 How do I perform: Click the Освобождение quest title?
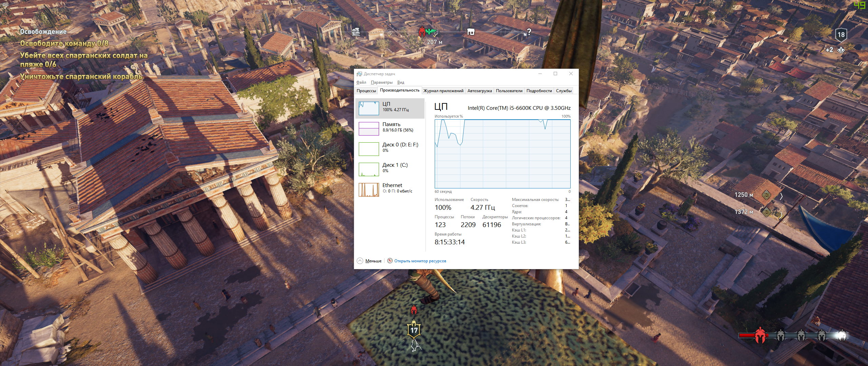[x=43, y=32]
